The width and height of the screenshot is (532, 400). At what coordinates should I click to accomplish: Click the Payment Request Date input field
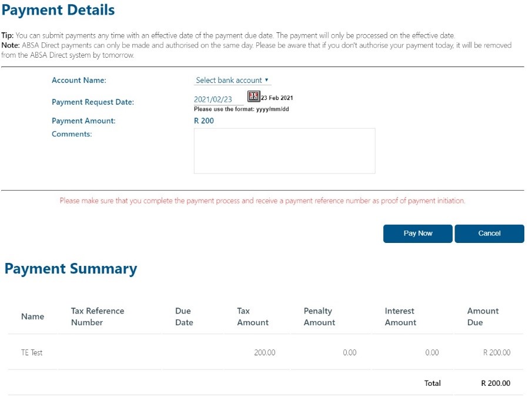[218, 99]
